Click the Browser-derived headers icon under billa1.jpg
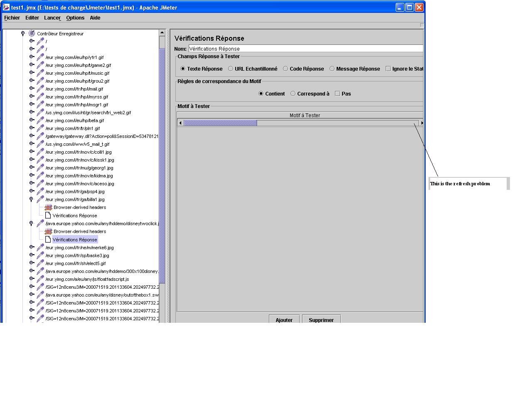The height and width of the screenshot is (415, 532). (48, 207)
